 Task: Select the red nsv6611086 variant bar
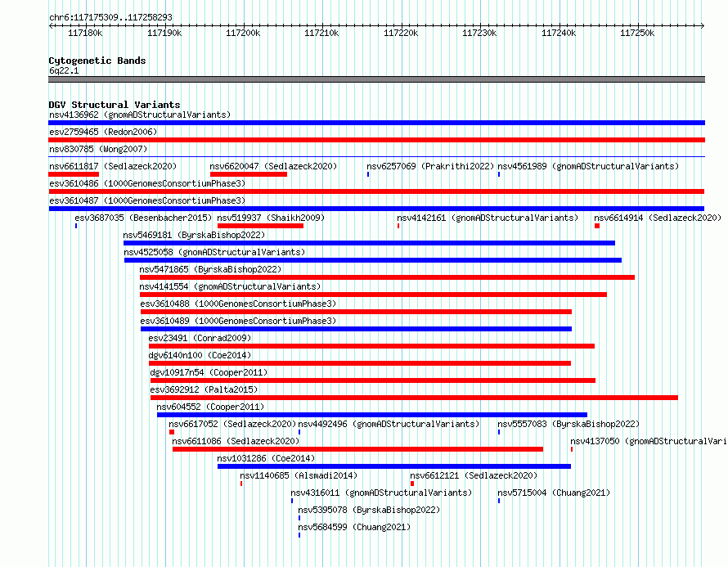pyautogui.click(x=357, y=449)
